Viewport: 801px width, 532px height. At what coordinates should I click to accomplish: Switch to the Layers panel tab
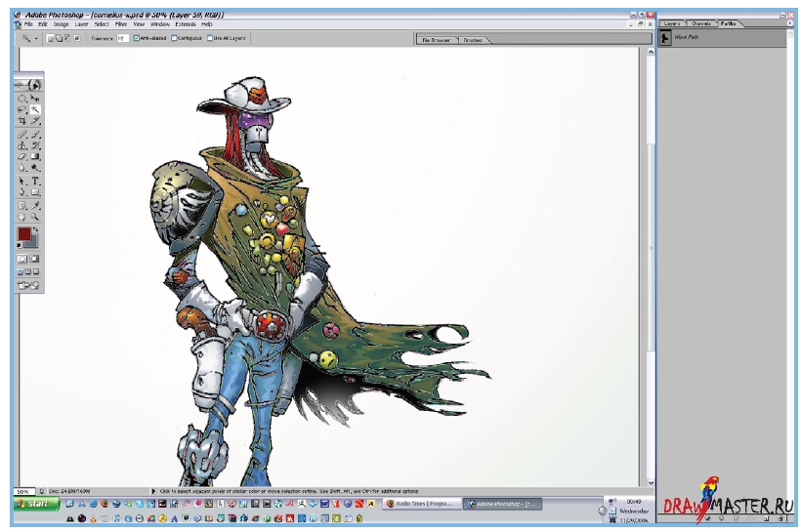pyautogui.click(x=672, y=23)
